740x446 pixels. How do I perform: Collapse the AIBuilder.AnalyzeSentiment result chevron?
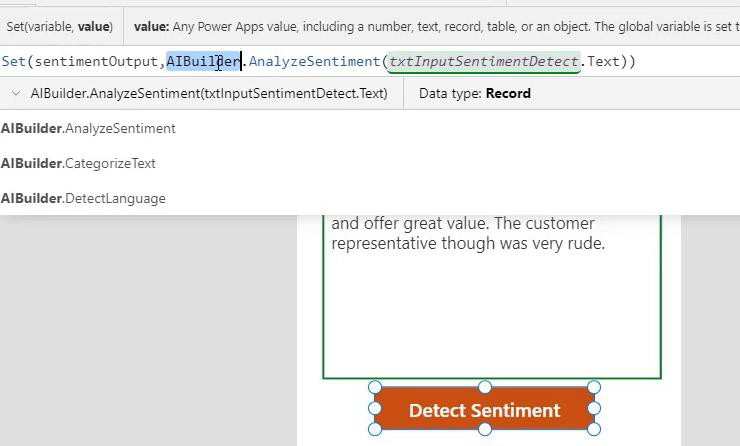pyautogui.click(x=16, y=93)
